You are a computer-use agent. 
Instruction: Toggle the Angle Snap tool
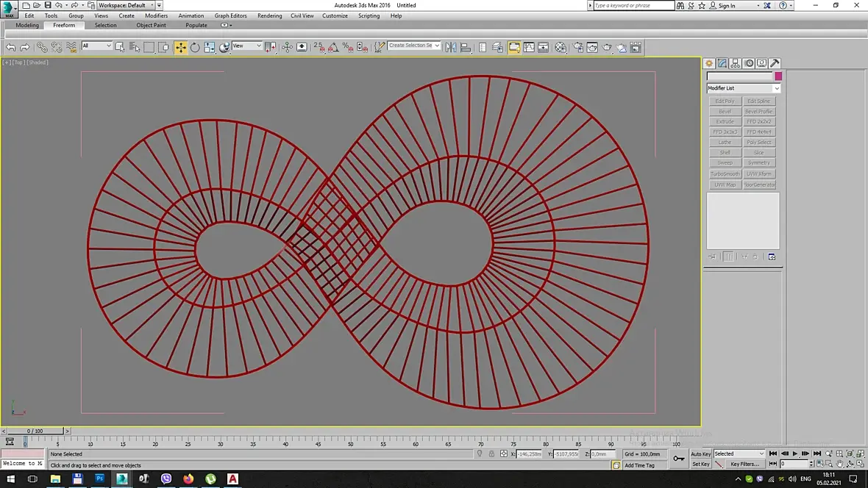pos(333,47)
